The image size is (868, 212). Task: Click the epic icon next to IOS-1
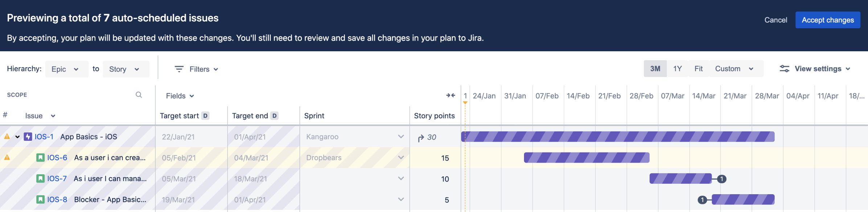coord(28,137)
